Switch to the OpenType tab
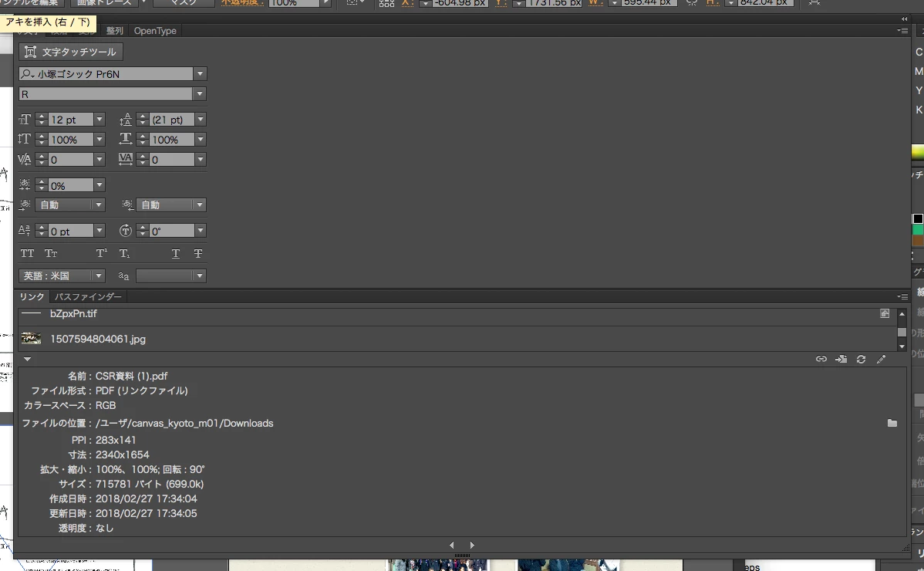This screenshot has width=924, height=571. [x=155, y=31]
